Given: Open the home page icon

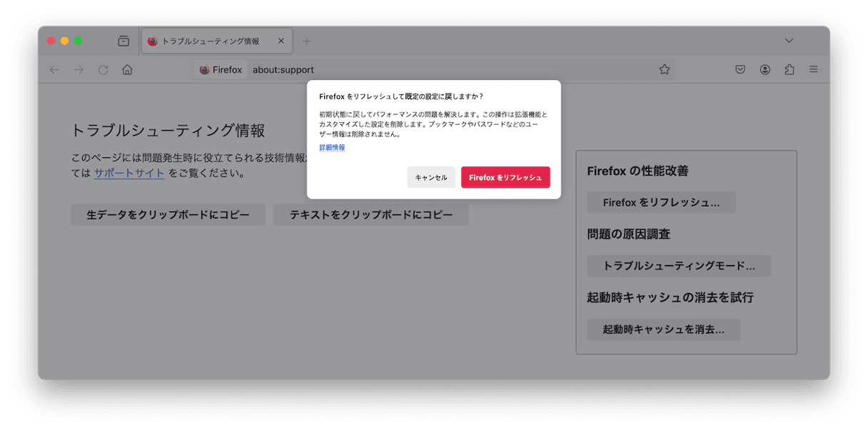Looking at the screenshot, I should pos(127,69).
